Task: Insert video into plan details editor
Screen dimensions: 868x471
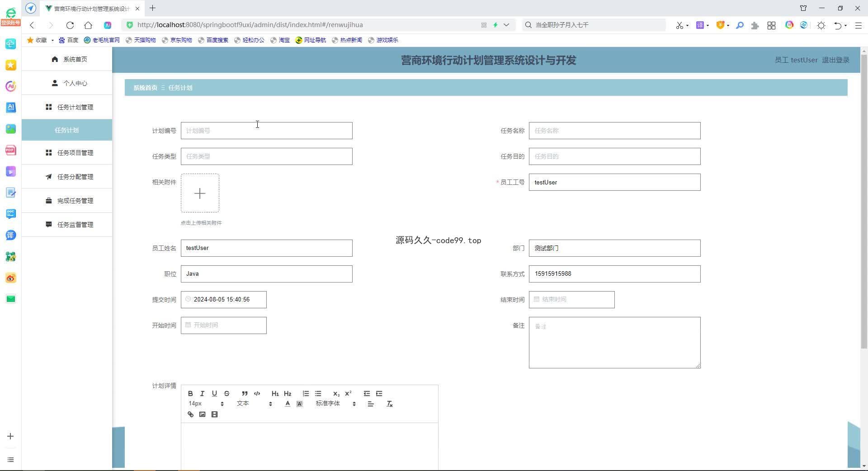Action: click(x=214, y=414)
